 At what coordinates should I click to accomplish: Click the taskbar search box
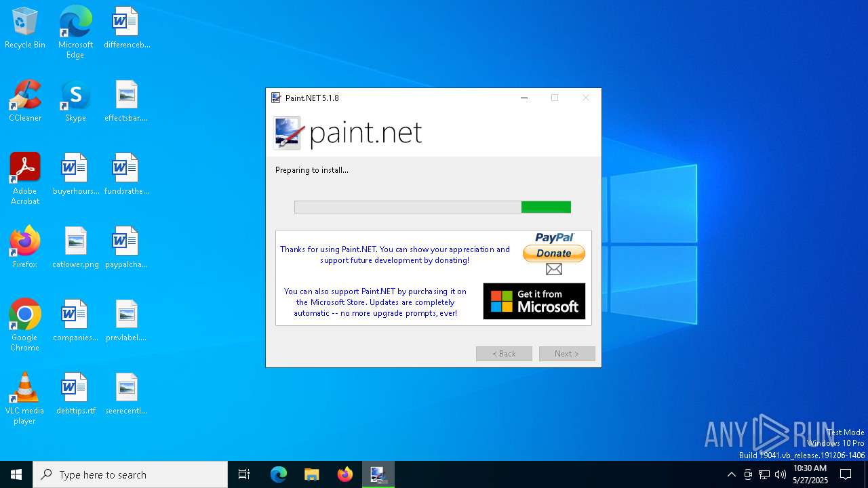point(130,474)
